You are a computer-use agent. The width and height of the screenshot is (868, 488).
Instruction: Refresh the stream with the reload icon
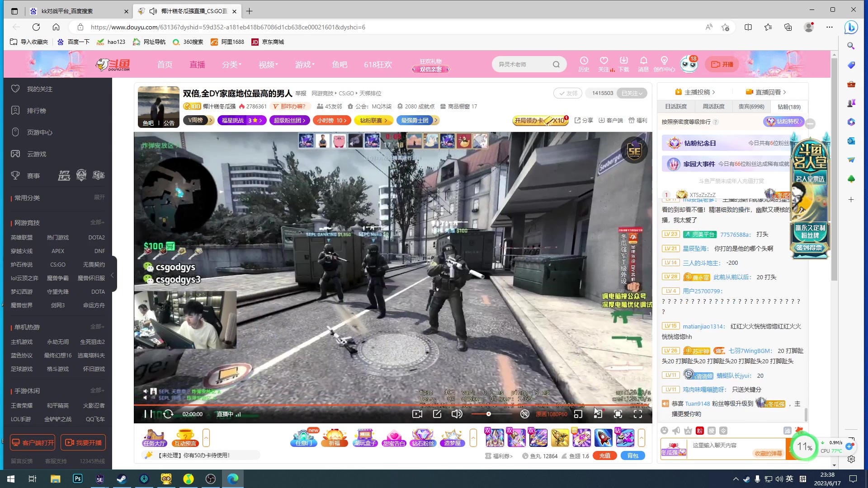click(x=168, y=414)
